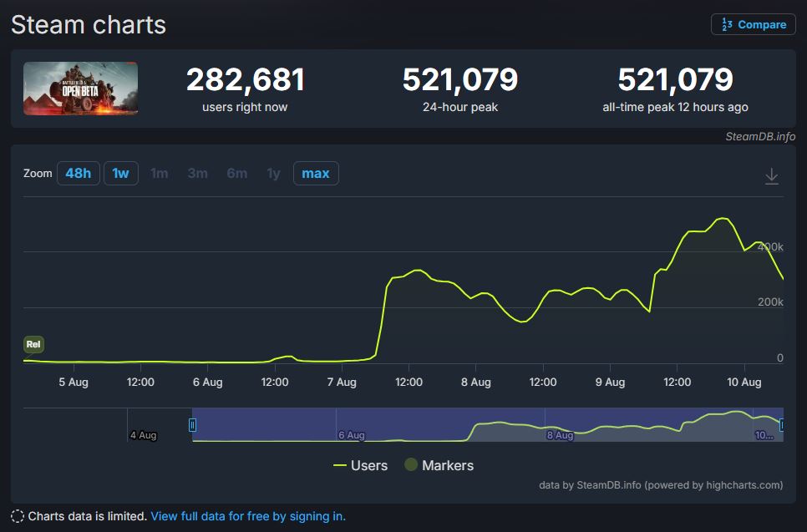Choose the 6m zoom option
Screen dimensions: 807x532
point(236,174)
